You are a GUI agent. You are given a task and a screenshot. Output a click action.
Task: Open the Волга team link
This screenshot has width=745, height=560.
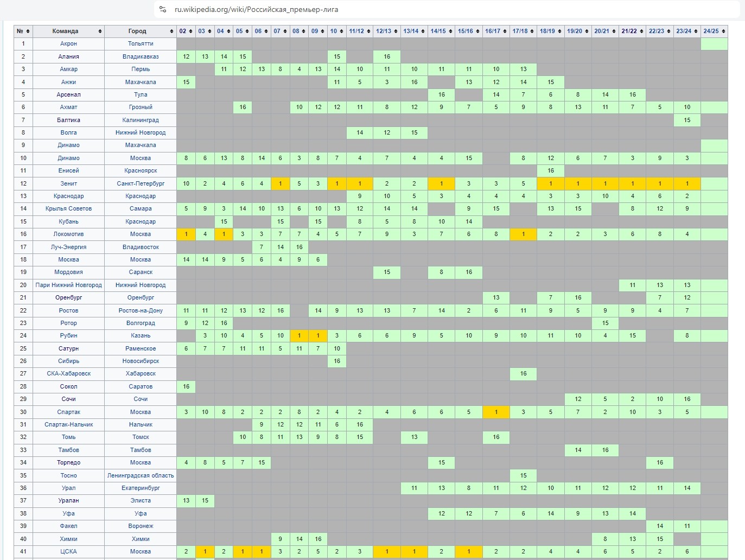pyautogui.click(x=68, y=132)
